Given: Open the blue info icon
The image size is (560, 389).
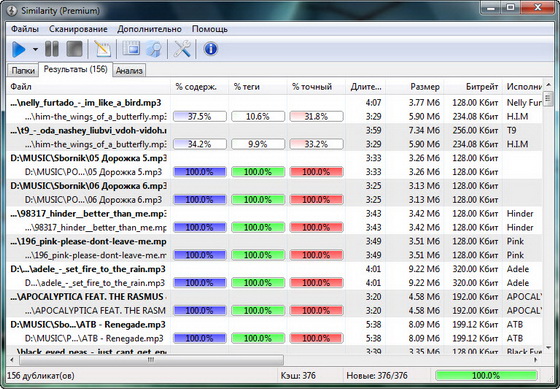Looking at the screenshot, I should point(211,49).
